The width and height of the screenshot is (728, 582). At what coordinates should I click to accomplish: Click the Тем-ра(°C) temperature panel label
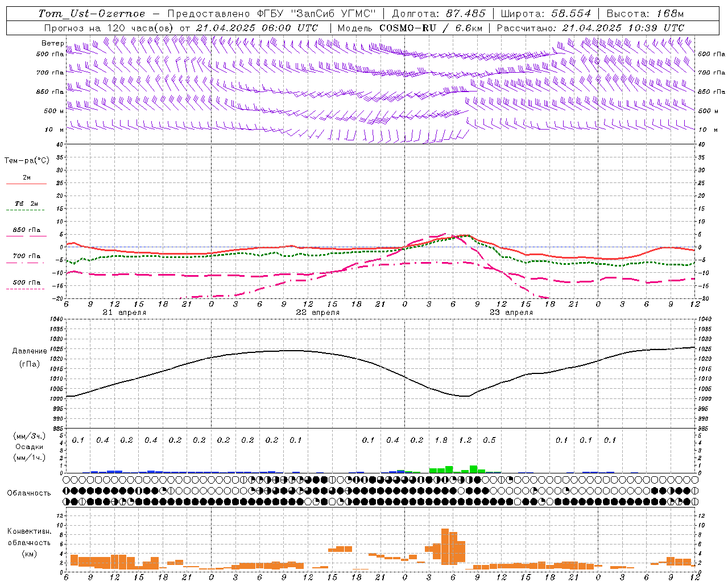tap(27, 161)
